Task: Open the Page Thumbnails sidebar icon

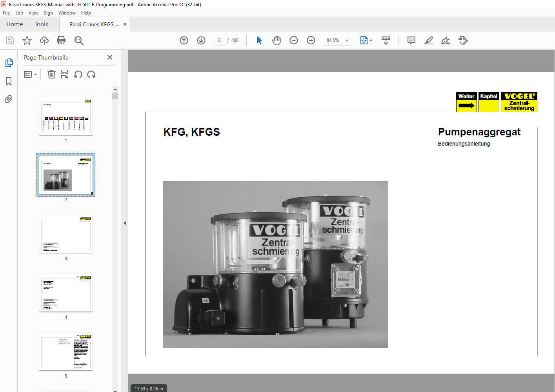Action: 9,63
